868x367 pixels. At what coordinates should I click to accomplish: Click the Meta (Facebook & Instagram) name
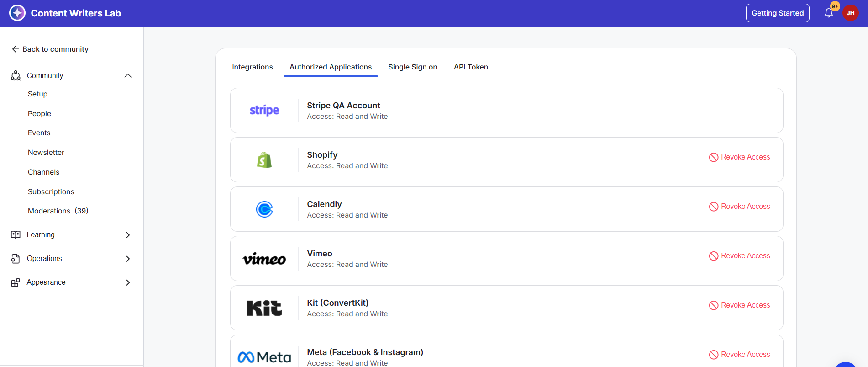coord(365,352)
